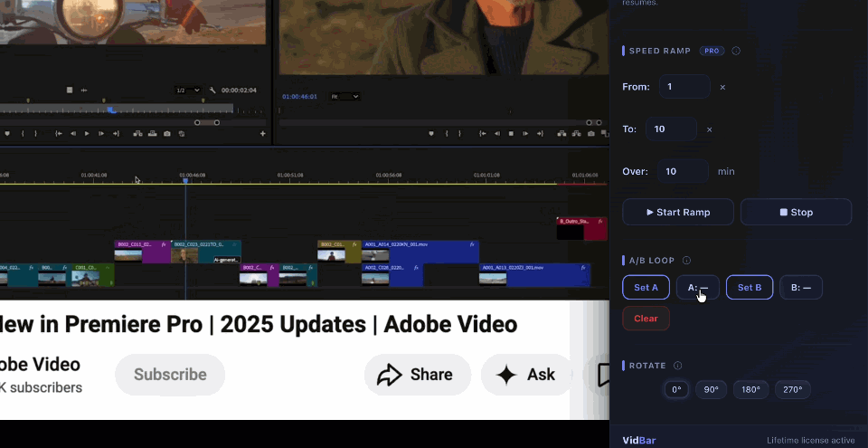Click the Ask button below video
The image size is (868, 448).
pyautogui.click(x=526, y=375)
